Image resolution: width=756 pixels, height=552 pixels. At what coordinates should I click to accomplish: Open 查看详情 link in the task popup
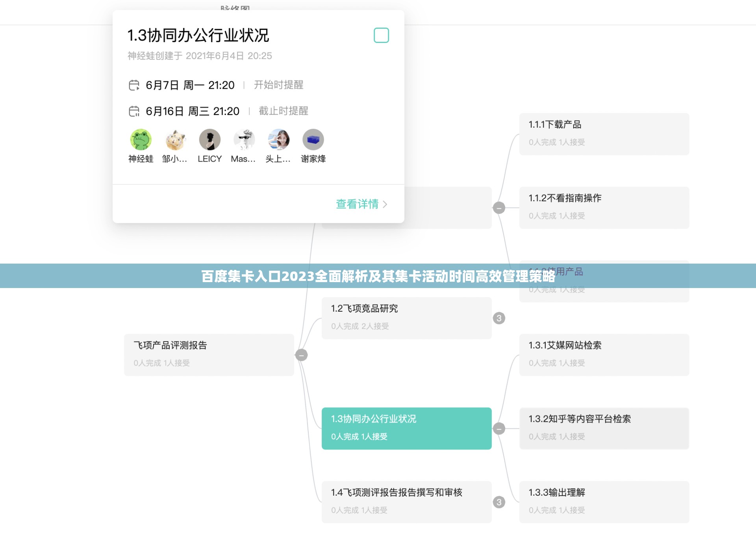(x=361, y=204)
